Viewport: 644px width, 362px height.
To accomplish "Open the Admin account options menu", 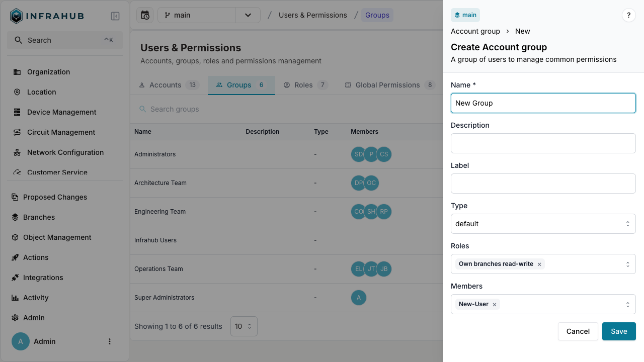I will tap(110, 341).
